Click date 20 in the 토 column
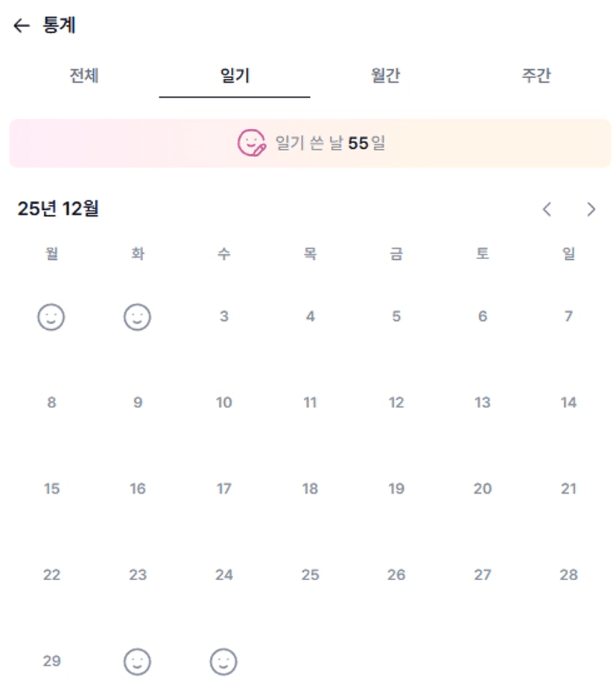 [x=483, y=489]
